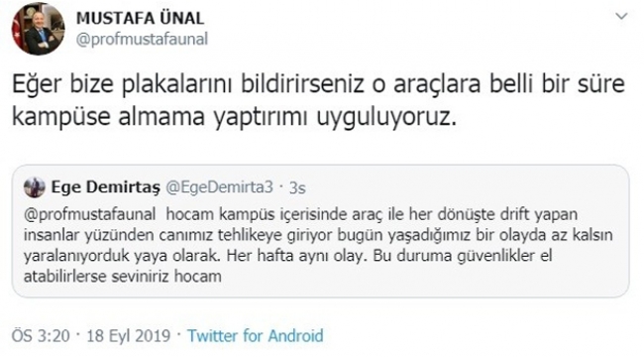Open the @profmustafaunal handle under the name
Viewport: 644px width, 357px height.
(142, 40)
